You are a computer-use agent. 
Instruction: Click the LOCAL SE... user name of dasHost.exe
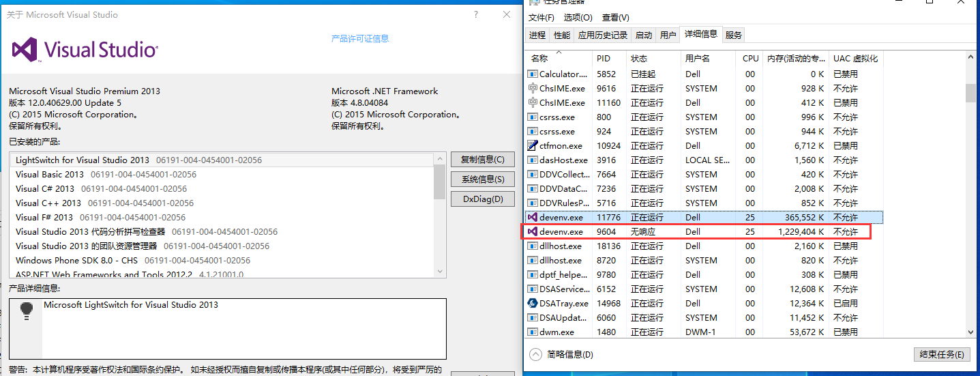pyautogui.click(x=708, y=160)
